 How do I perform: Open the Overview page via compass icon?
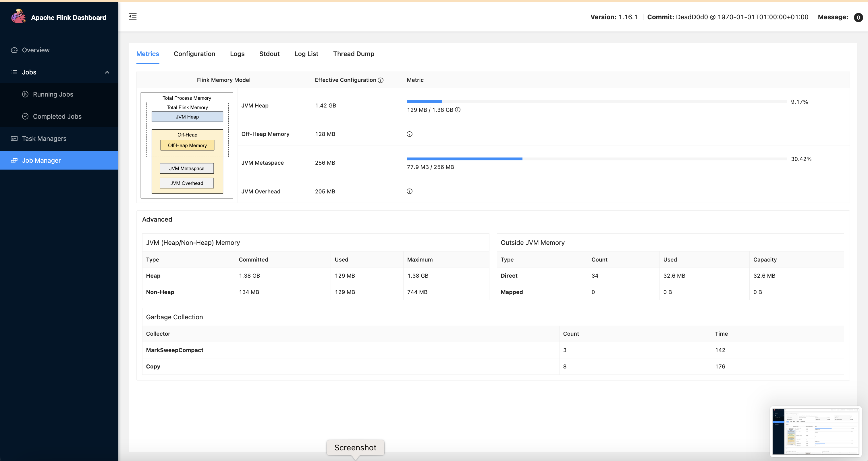[x=14, y=49]
